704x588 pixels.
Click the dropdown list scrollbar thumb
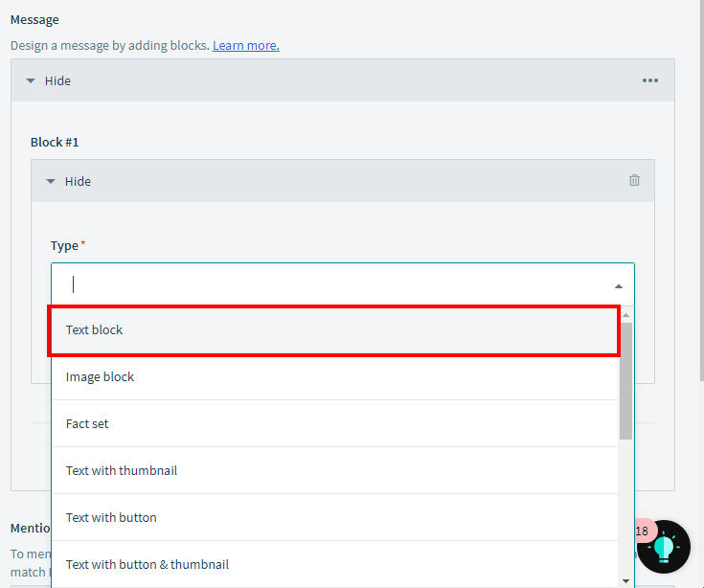tap(625, 381)
